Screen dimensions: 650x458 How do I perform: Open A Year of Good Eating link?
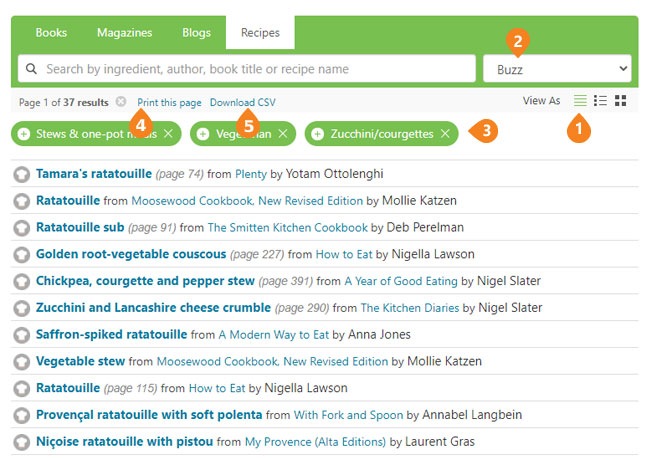point(401,281)
